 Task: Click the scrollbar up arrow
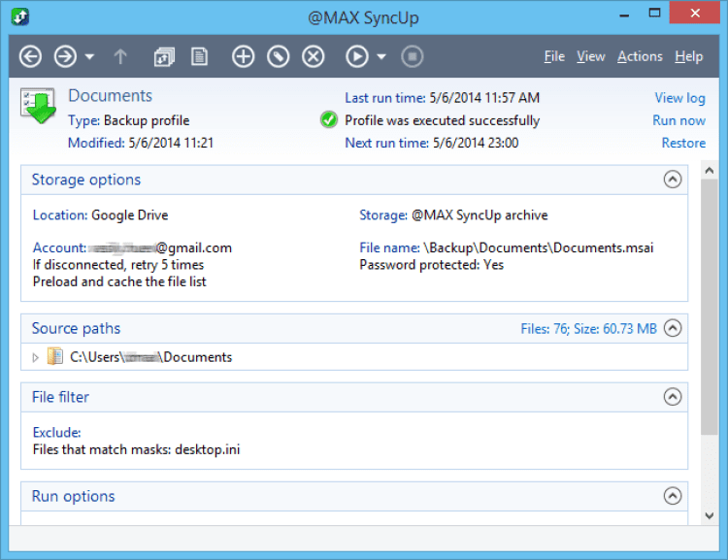coord(709,171)
